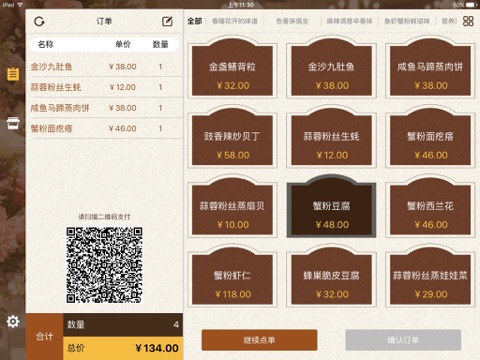Tap the 合计 summary label
This screenshot has height=360, width=480.
(44, 337)
